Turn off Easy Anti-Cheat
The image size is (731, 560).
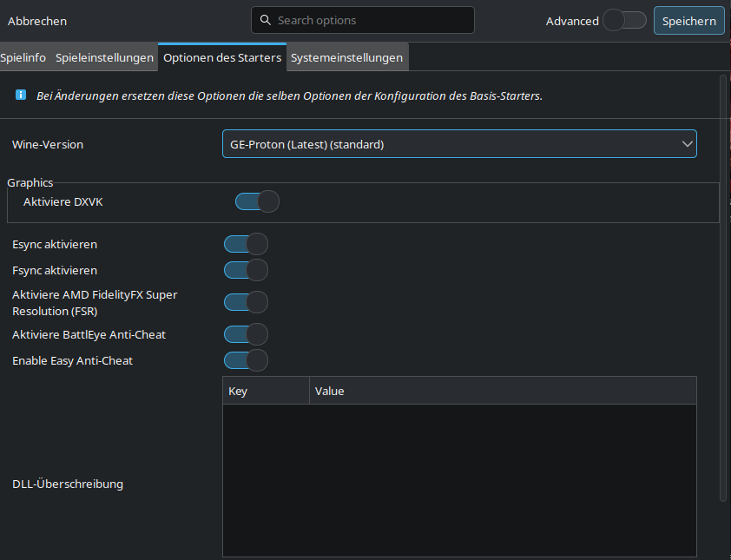point(246,360)
